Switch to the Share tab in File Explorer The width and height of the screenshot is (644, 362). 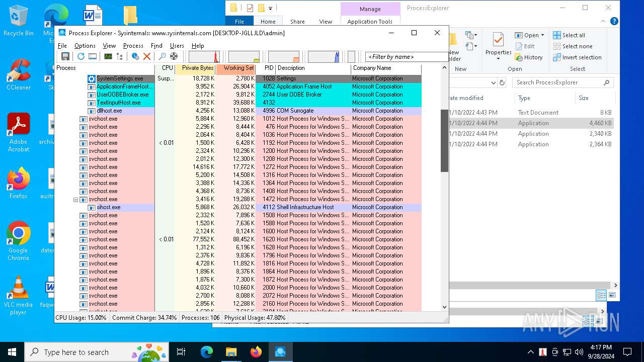[297, 22]
